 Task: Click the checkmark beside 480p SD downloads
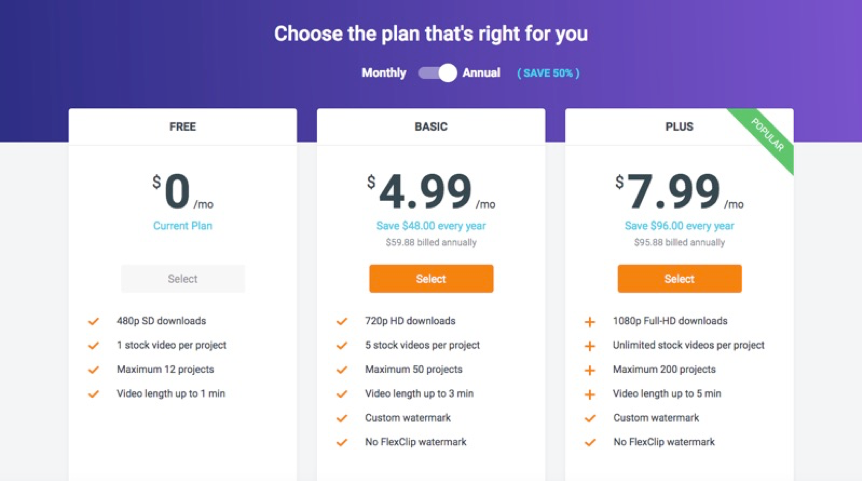[93, 321]
